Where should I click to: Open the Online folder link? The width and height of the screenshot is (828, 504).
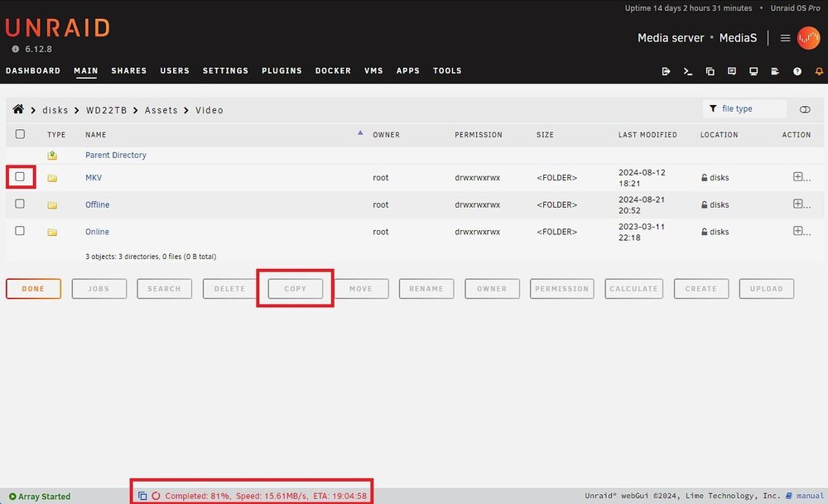tap(97, 232)
